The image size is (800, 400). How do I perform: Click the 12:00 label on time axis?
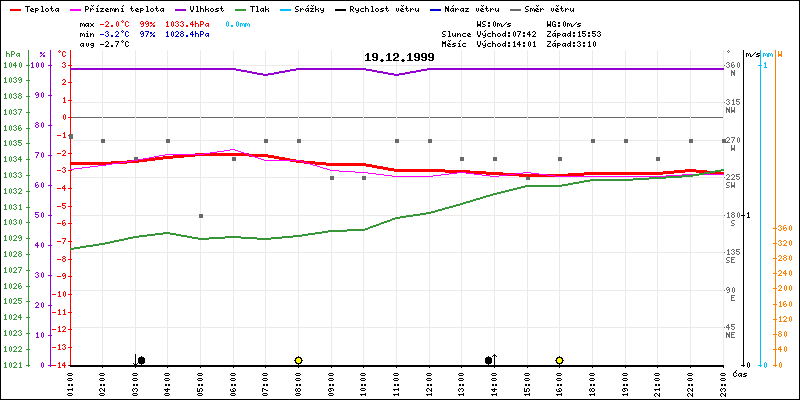pos(429,383)
